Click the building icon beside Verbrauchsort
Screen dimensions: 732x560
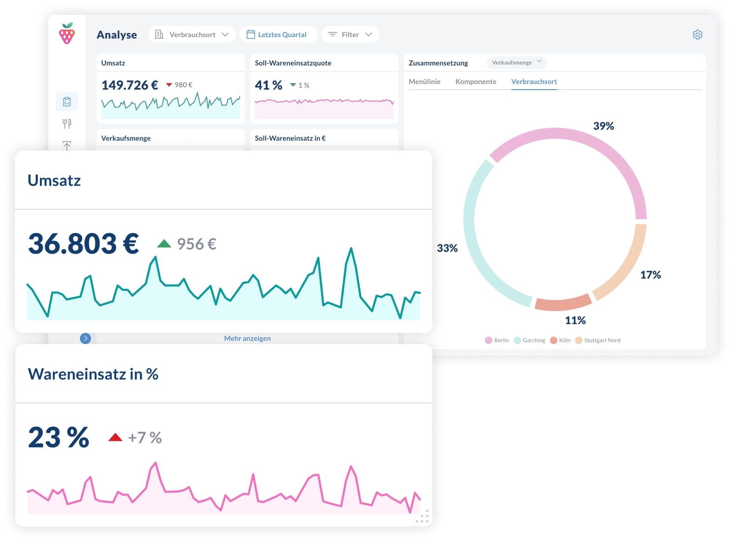click(x=159, y=34)
